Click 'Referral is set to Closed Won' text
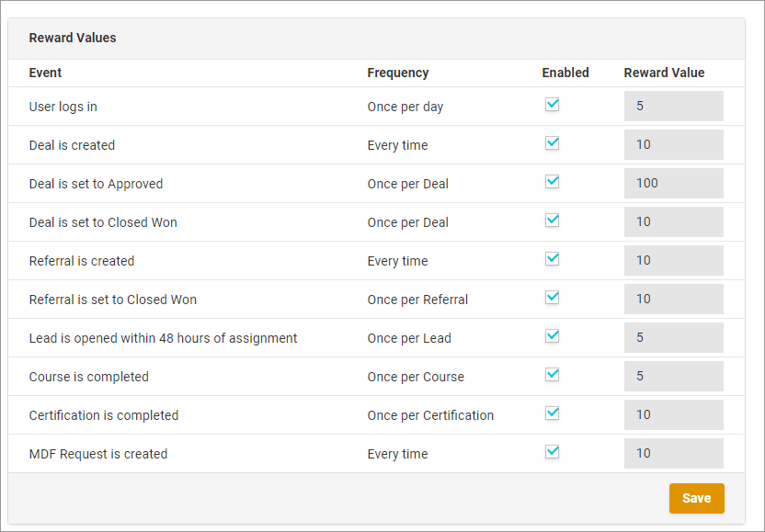This screenshot has height=532, width=765. 113,300
